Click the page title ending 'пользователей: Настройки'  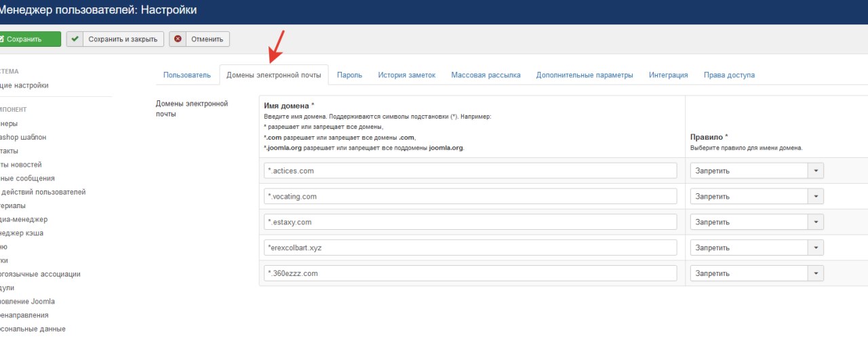click(99, 10)
